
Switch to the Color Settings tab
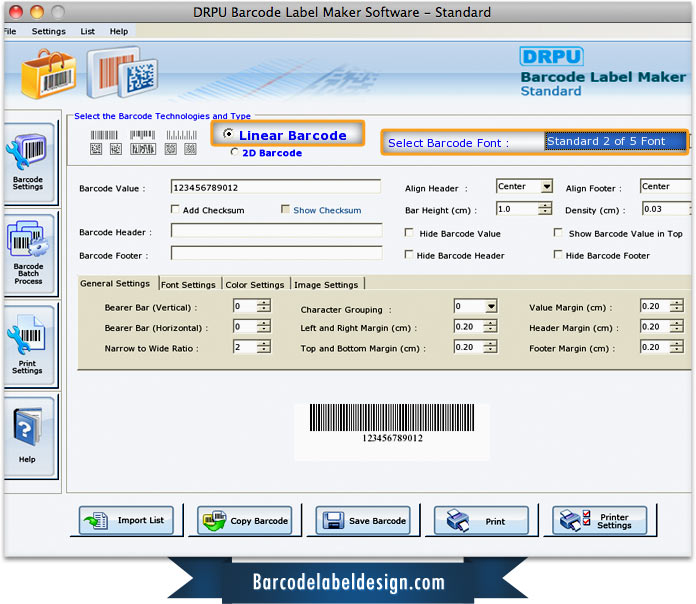click(x=255, y=284)
